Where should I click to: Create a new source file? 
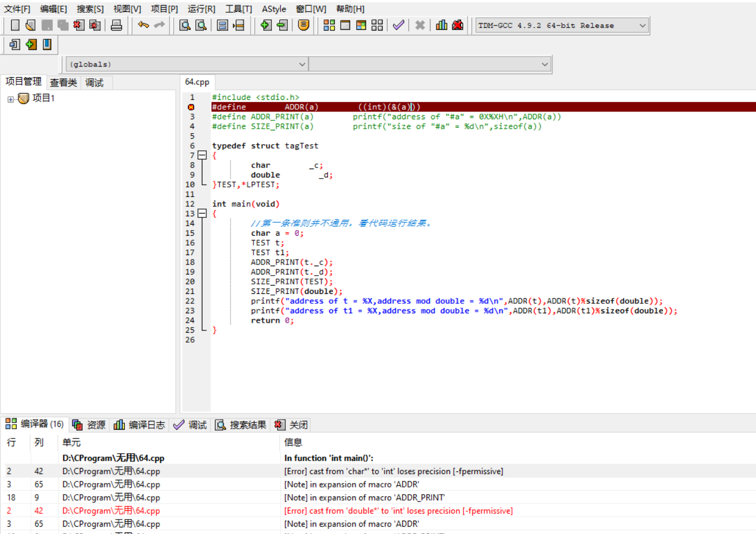pos(15,25)
